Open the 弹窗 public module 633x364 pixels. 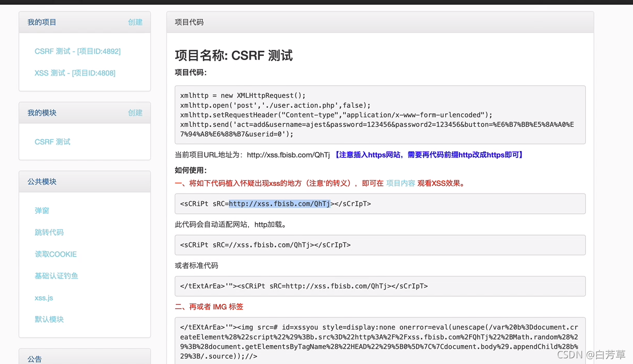point(42,211)
